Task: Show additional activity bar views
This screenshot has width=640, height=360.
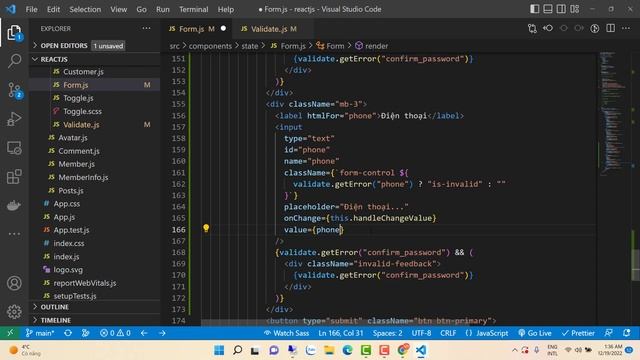Action: tap(14, 234)
